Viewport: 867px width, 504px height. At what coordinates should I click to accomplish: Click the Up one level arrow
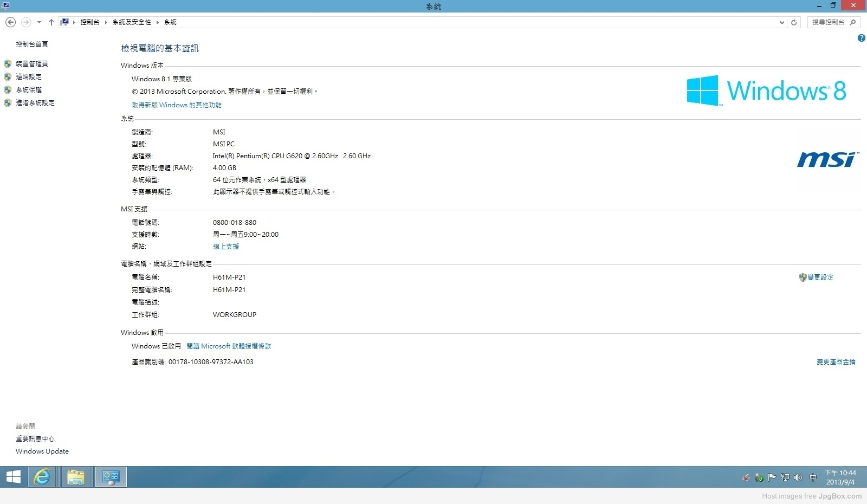click(51, 22)
